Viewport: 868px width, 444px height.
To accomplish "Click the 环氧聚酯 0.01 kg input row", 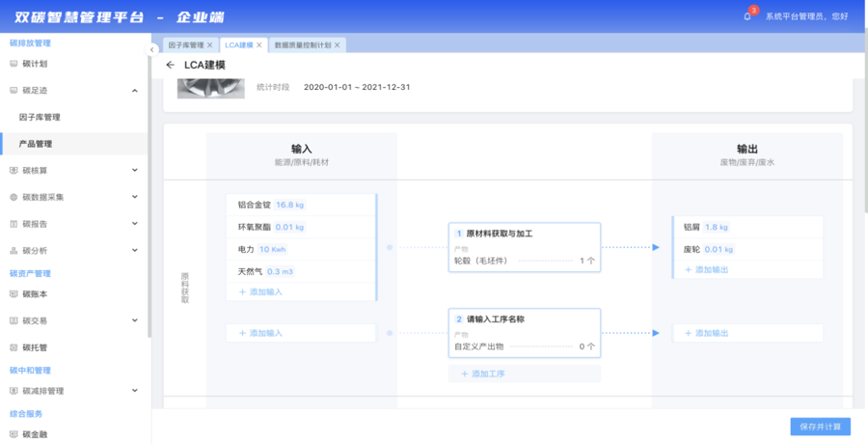I will [x=301, y=227].
